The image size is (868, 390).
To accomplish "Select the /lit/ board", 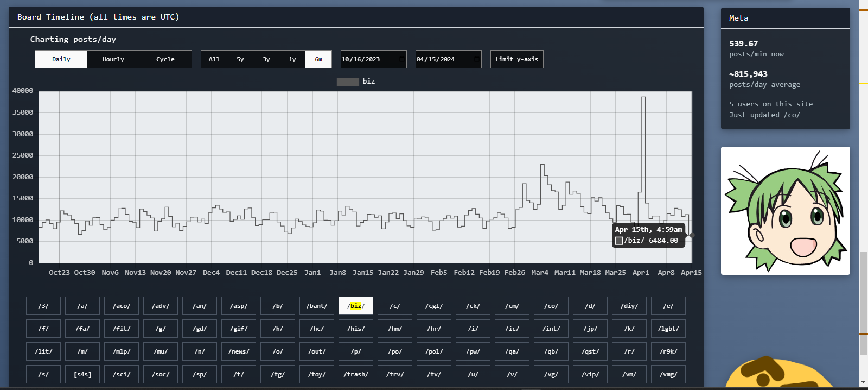I will coord(43,351).
